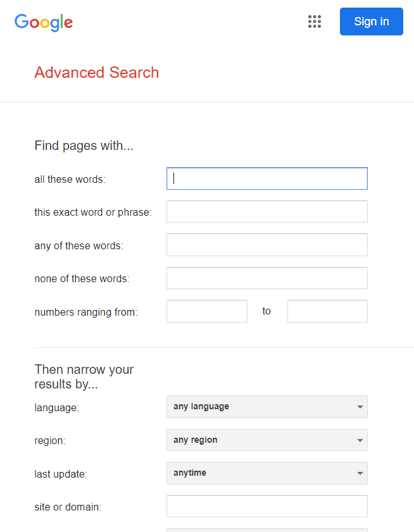Click the 'Find pages with...' heading

[84, 145]
